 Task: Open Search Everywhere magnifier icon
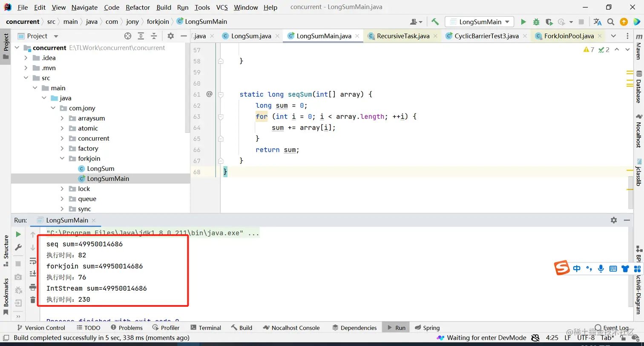pos(611,22)
